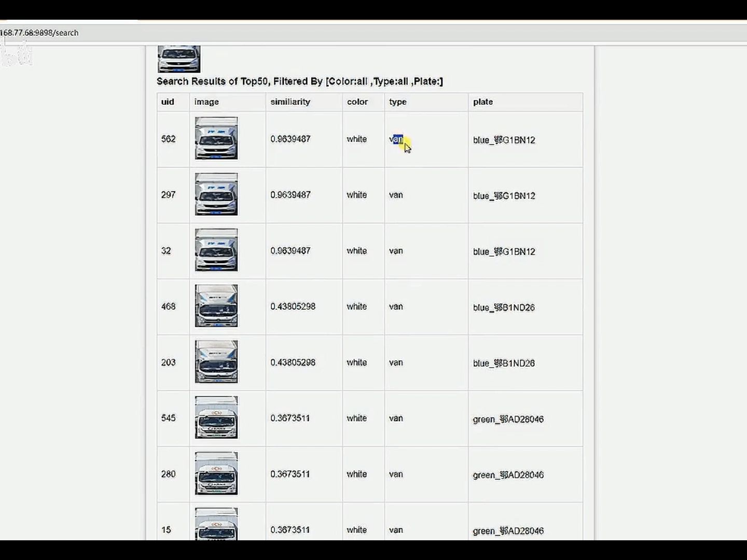Click similarity 0.43805298 in row 468
Screen dimensions: 747x560
(293, 306)
